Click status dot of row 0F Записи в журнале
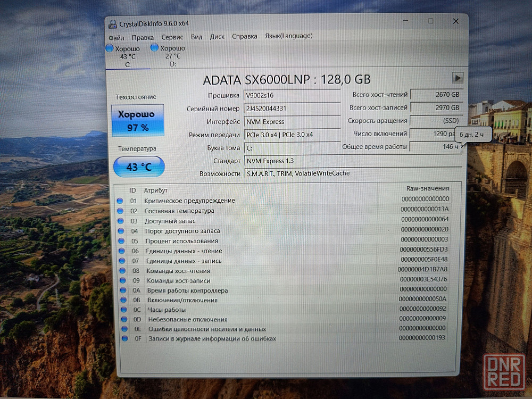Viewport: 532px width, 399px height. tap(124, 338)
